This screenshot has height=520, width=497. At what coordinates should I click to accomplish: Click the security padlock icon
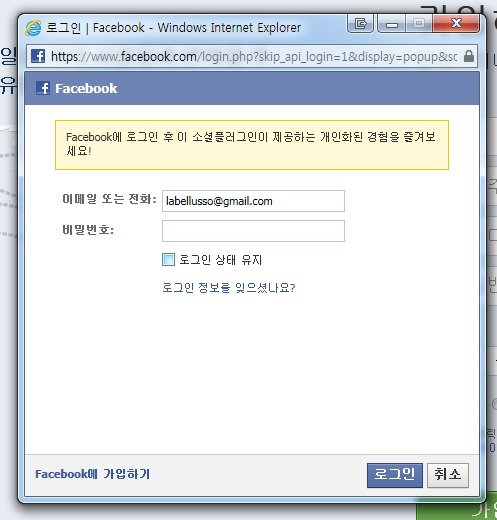pos(468,56)
